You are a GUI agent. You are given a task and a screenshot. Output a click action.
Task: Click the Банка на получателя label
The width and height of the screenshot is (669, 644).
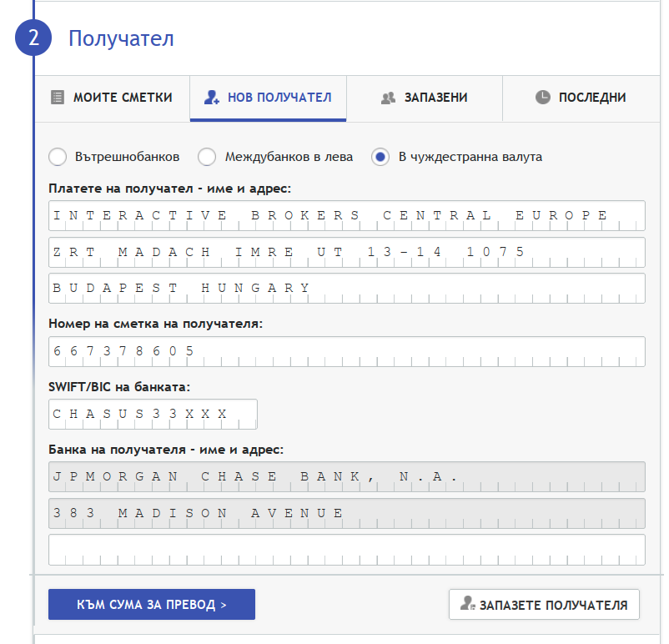pos(165,450)
